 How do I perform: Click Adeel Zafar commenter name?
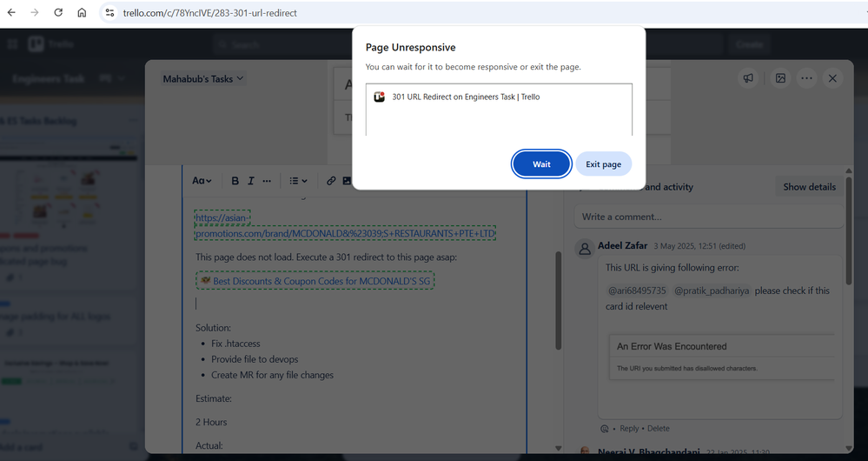click(x=622, y=245)
